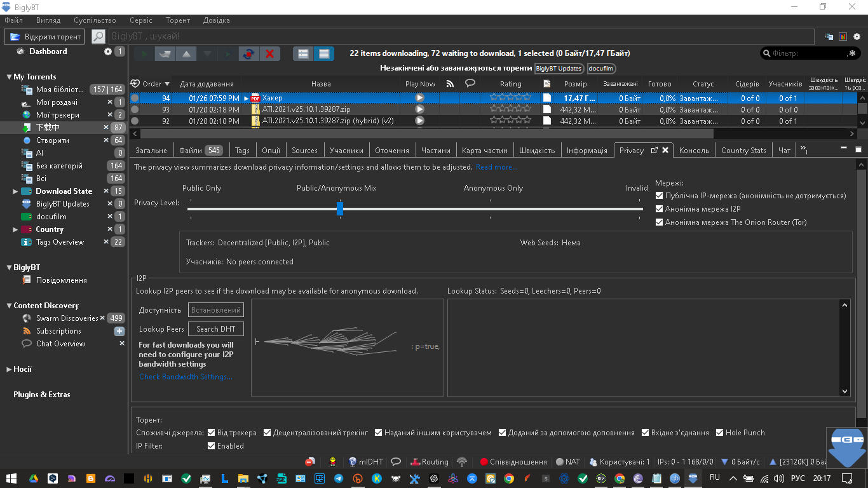Screen dimensions: 868x488
Task: Switch to the Sources tab
Action: pyautogui.click(x=304, y=151)
